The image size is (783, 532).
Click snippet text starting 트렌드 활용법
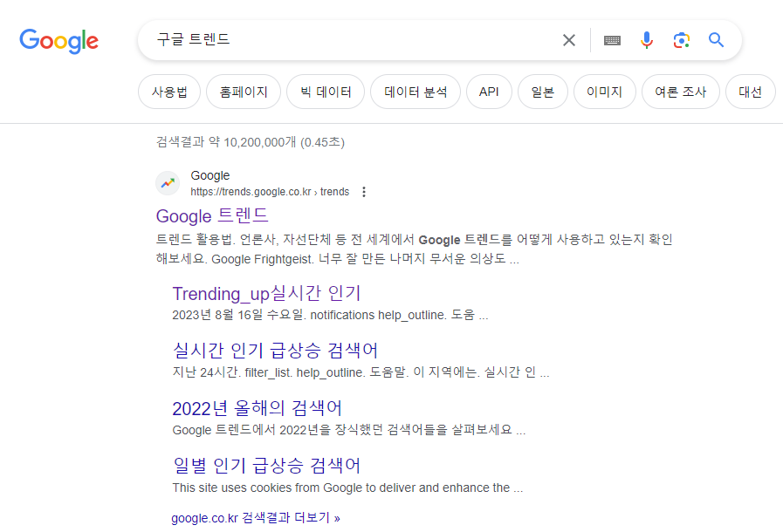414,249
